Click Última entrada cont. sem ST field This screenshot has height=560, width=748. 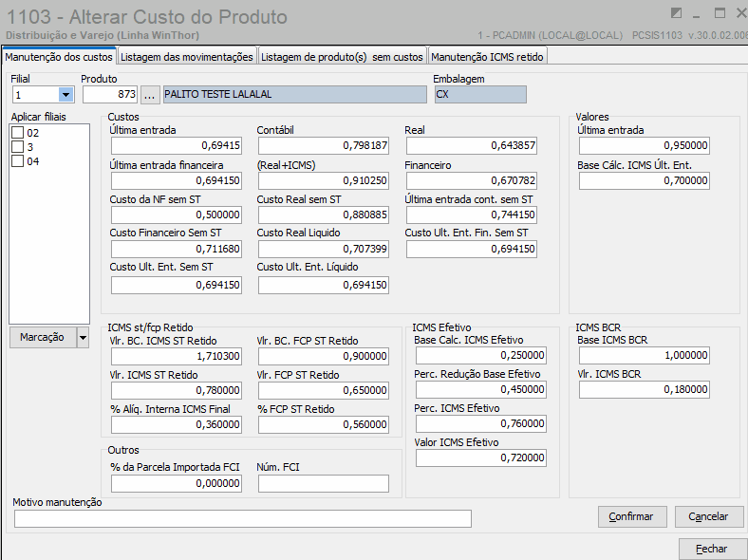point(472,215)
